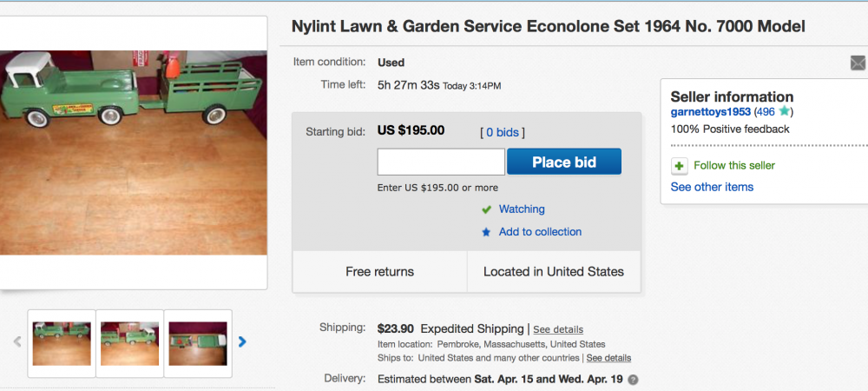Select the third thumbnail image

pos(198,343)
